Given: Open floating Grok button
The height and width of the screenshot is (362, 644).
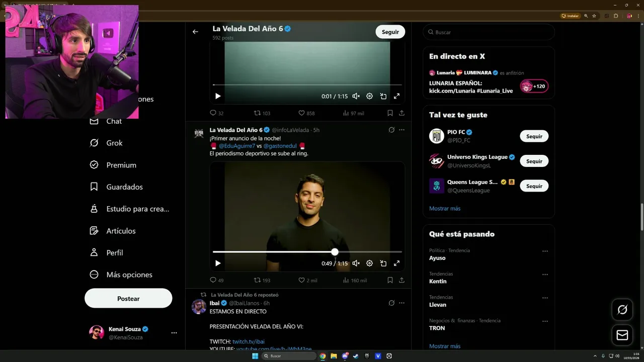Looking at the screenshot, I should [622, 310].
